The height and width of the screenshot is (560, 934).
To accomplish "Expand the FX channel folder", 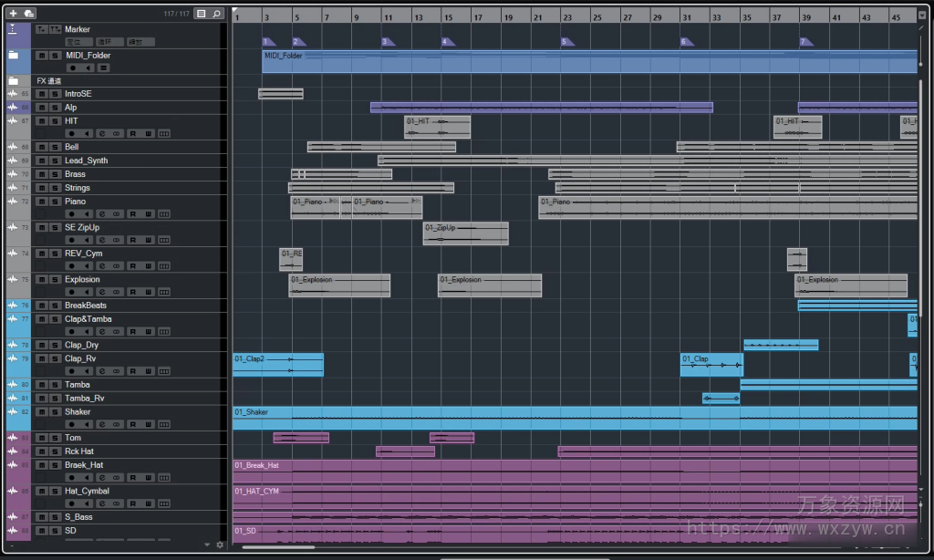I will click(x=13, y=80).
